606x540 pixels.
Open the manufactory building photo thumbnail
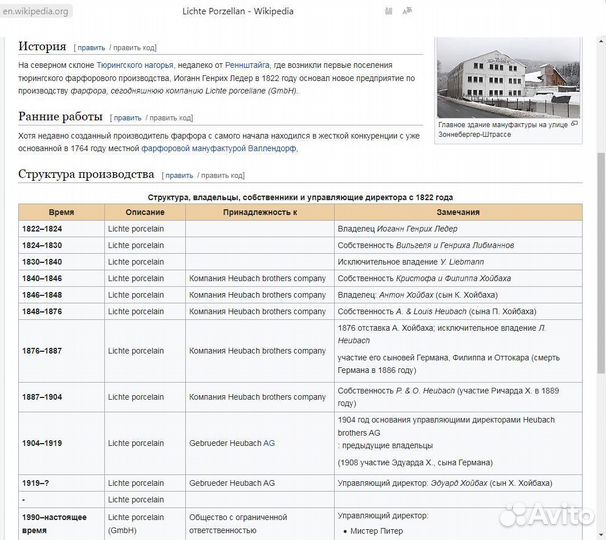(508, 79)
